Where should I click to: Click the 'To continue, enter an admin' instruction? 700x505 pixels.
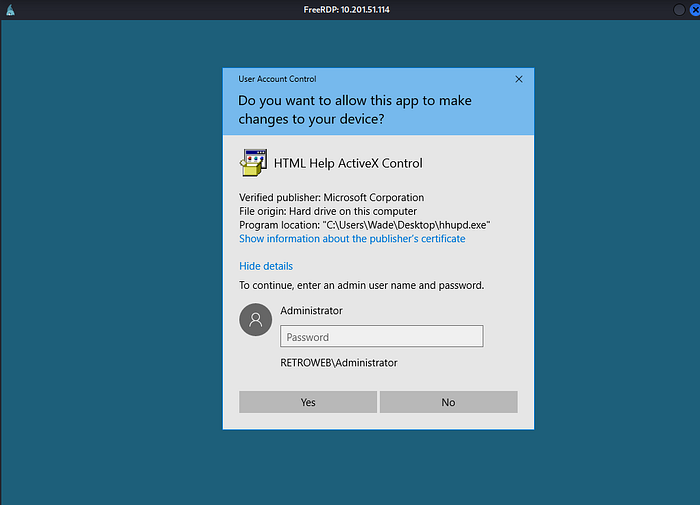point(362,285)
